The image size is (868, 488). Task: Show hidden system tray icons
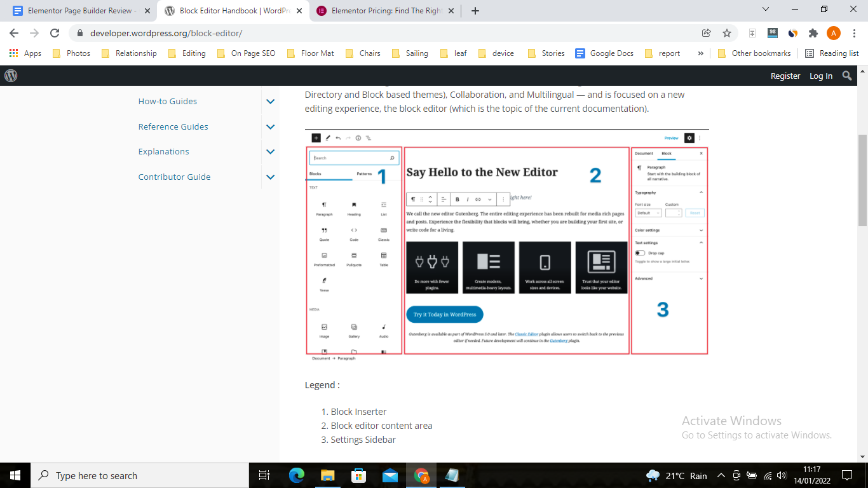coord(721,475)
